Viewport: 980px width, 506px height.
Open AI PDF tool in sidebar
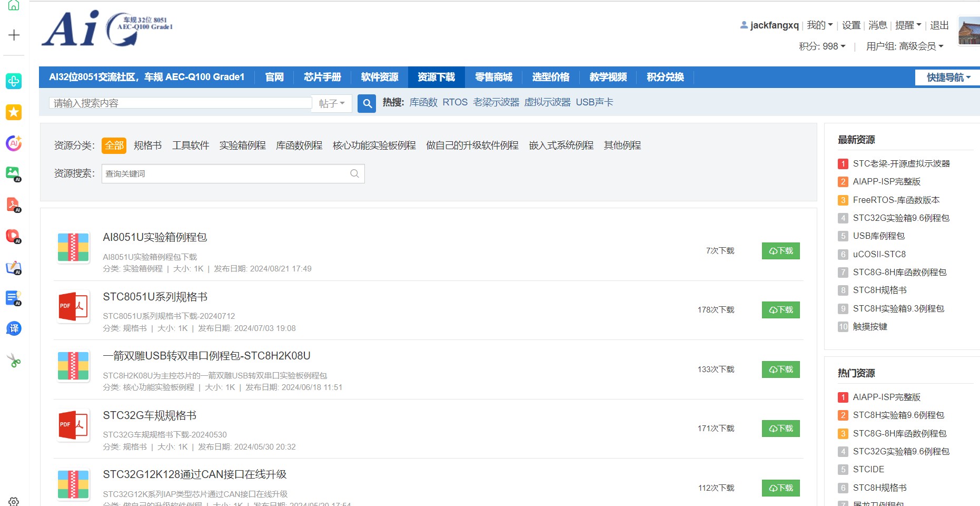pyautogui.click(x=14, y=205)
